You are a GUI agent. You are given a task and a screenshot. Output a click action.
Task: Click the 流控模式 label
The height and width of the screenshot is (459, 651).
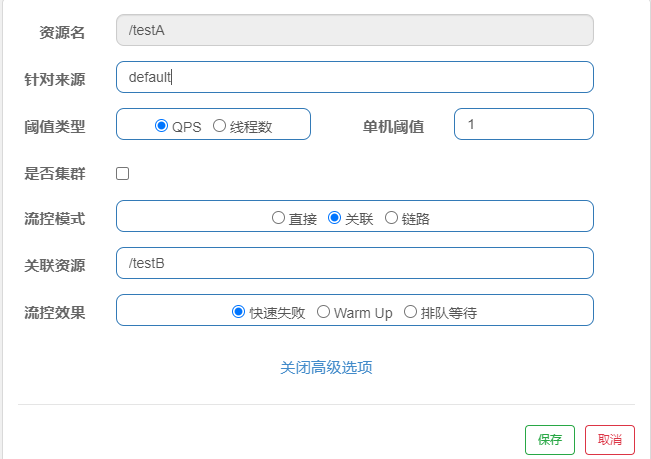pos(55,218)
